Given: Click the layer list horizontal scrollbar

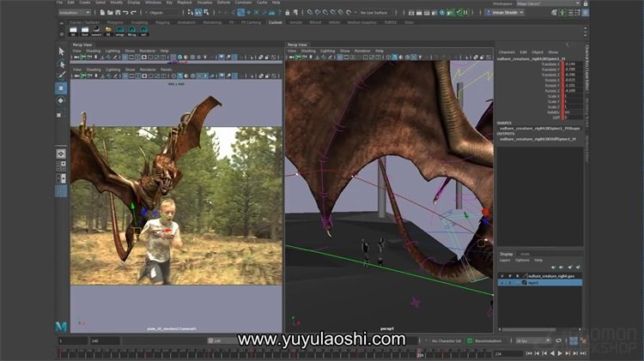Looking at the screenshot, I should pos(529,329).
